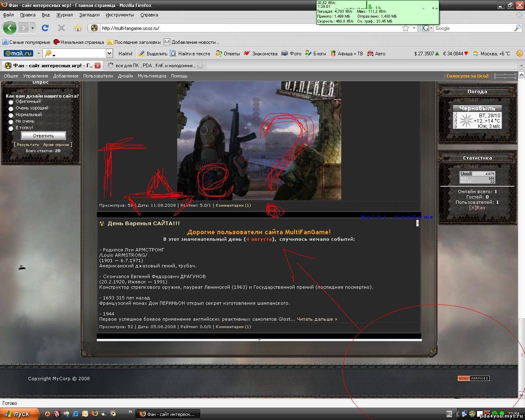Viewport: 525px width, 420px height.
Task: Click the Firefox forward arrow button
Action: (23, 28)
